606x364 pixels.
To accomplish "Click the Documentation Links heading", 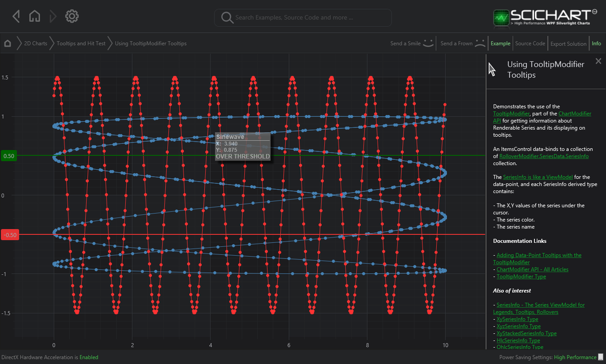I will pyautogui.click(x=520, y=241).
